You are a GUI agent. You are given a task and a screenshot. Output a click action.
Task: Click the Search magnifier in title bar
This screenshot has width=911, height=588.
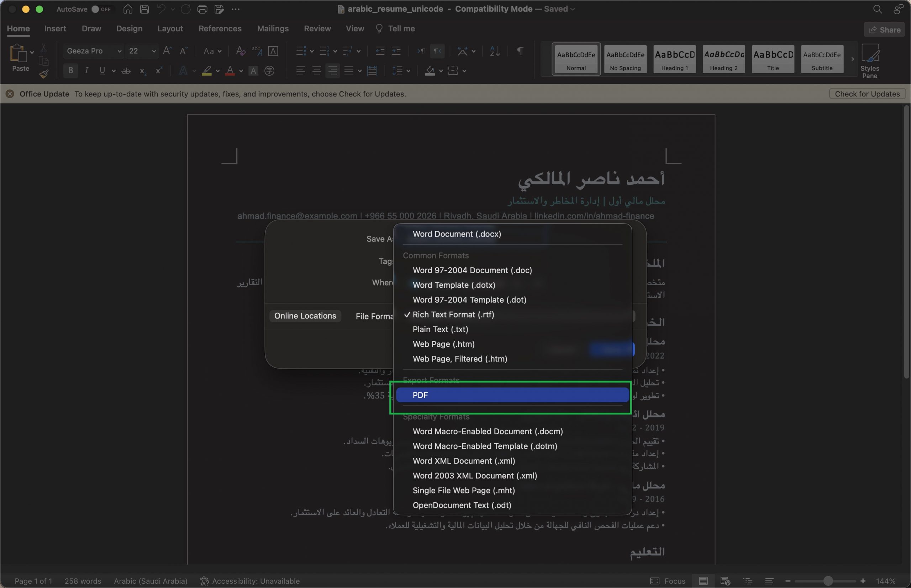(x=878, y=9)
